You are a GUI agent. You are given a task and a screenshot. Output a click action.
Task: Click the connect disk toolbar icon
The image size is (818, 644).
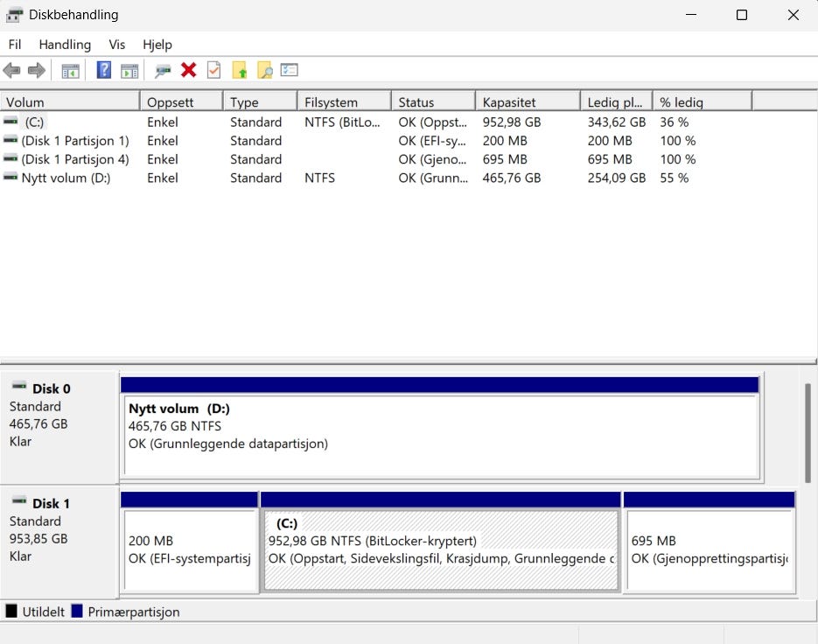point(163,71)
